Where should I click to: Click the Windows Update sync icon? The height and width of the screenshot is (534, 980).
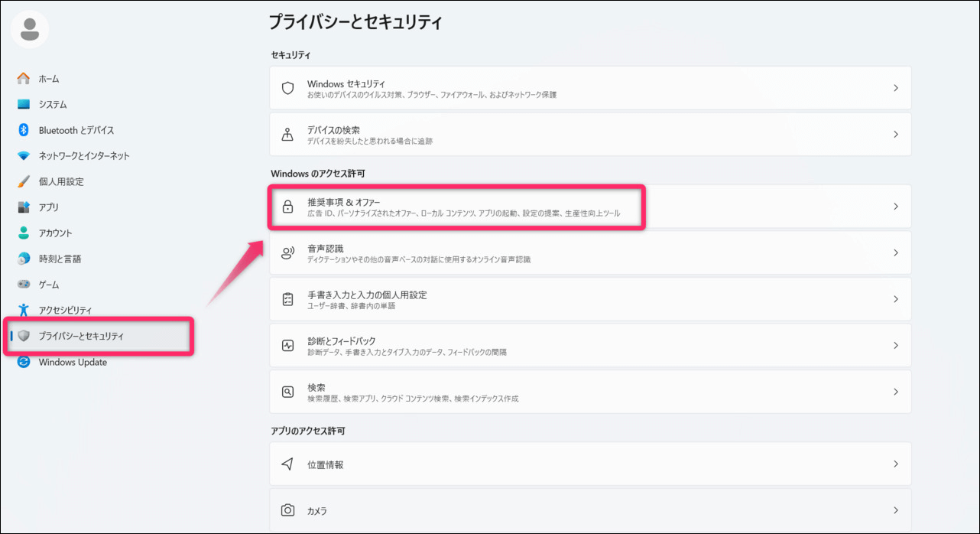[24, 362]
